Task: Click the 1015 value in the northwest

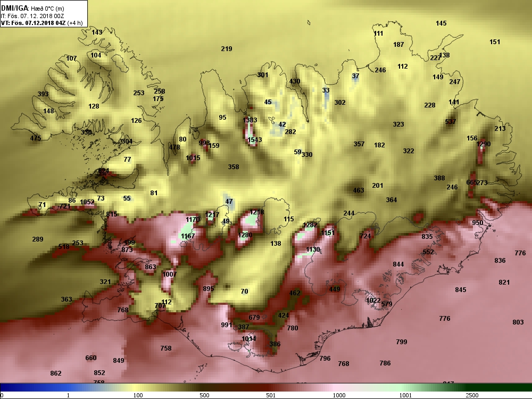Action: click(x=193, y=158)
